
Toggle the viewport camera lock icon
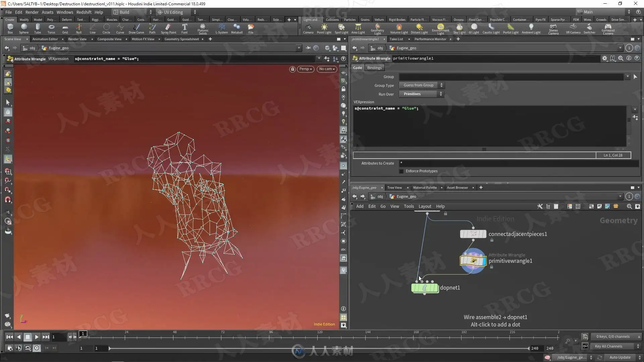click(x=292, y=69)
